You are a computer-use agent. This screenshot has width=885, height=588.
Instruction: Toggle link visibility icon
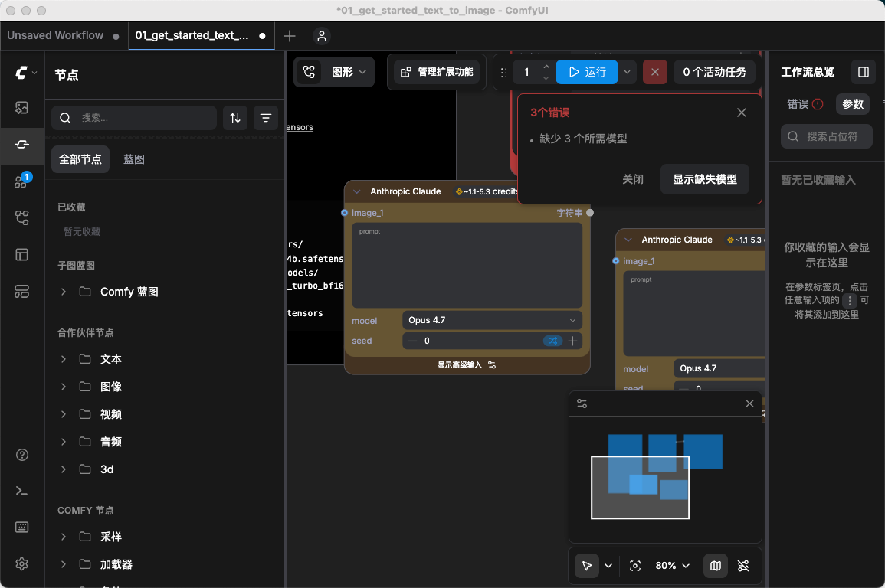pyautogui.click(x=743, y=566)
